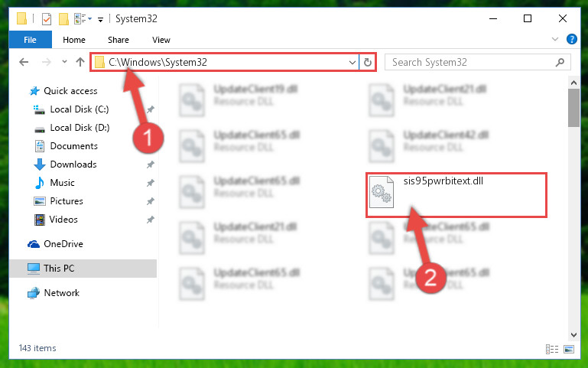Image resolution: width=588 pixels, height=368 pixels.
Task: Open the address bar history dropdown
Action: [x=352, y=62]
